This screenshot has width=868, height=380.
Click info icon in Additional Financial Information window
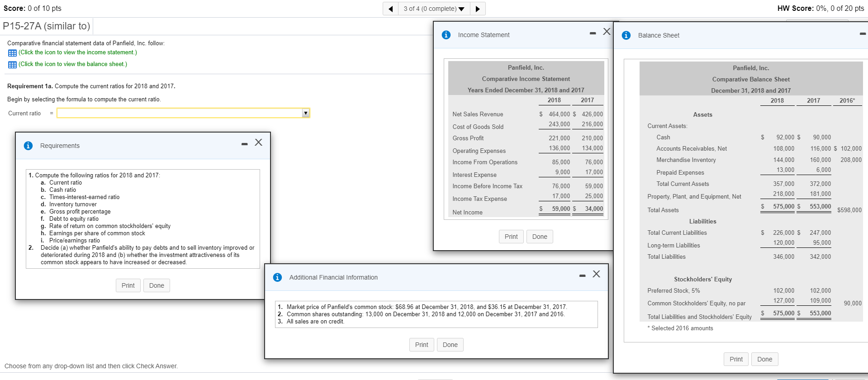coord(277,277)
